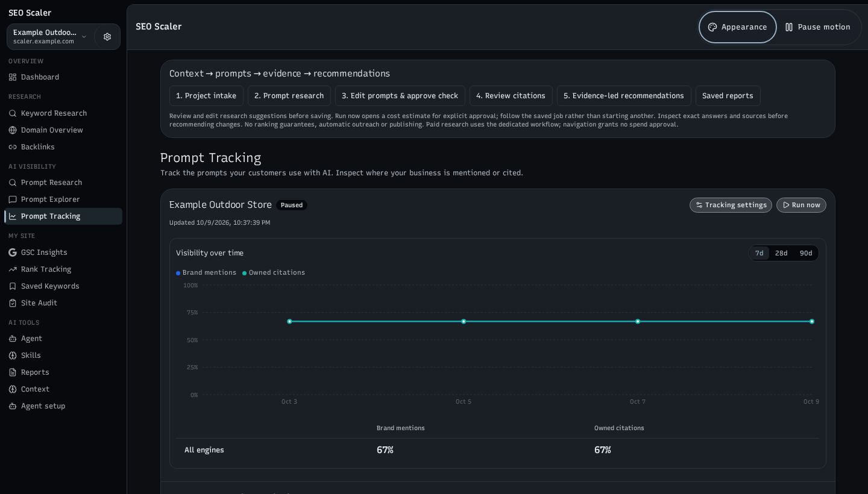Viewport: 868px width, 494px height.
Task: Click the Oct 9 data point on chart
Action: click(x=812, y=322)
